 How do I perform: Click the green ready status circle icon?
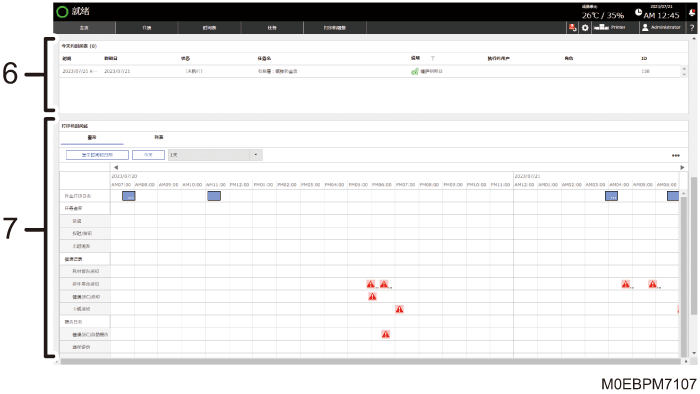62,12
